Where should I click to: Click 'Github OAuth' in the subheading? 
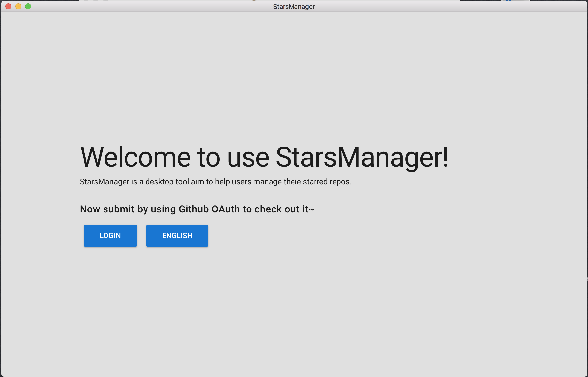[209, 209]
